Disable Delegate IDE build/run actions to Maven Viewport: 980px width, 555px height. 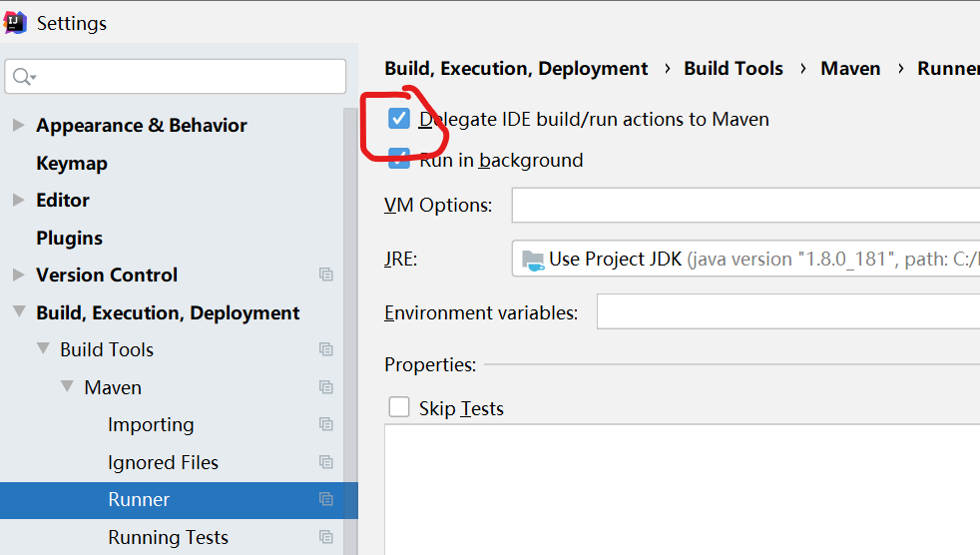tap(399, 120)
